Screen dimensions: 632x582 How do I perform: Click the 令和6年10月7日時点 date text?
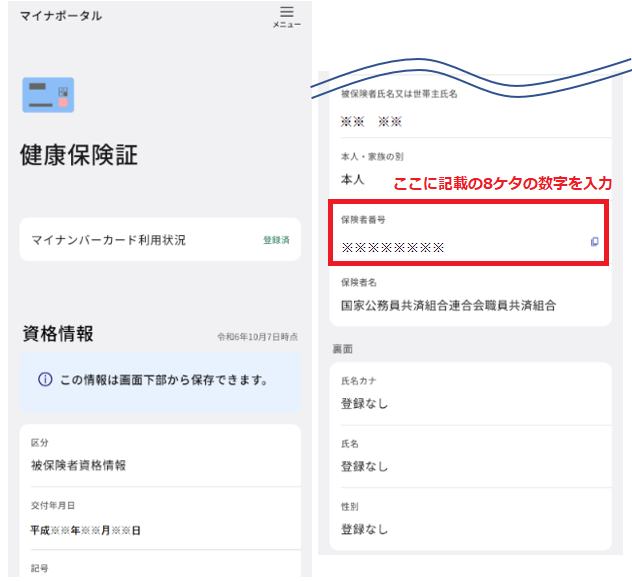257,337
